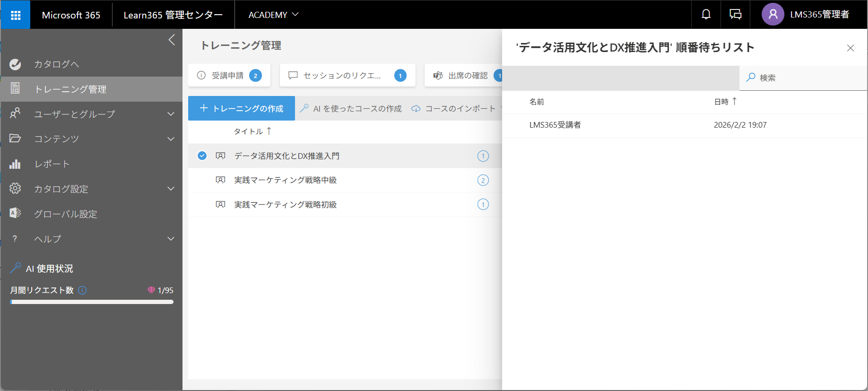Open the Microsoft 365 app launcher
The image size is (868, 391).
pos(16,15)
